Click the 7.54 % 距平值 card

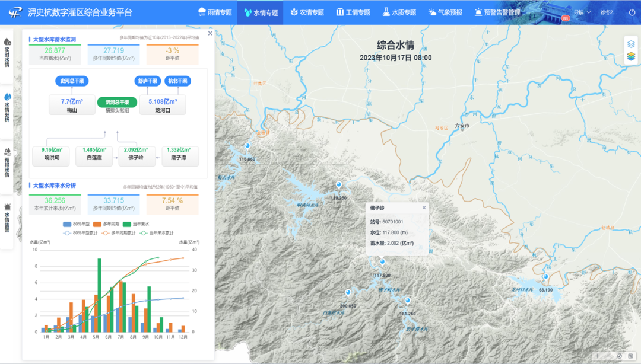[x=173, y=205]
